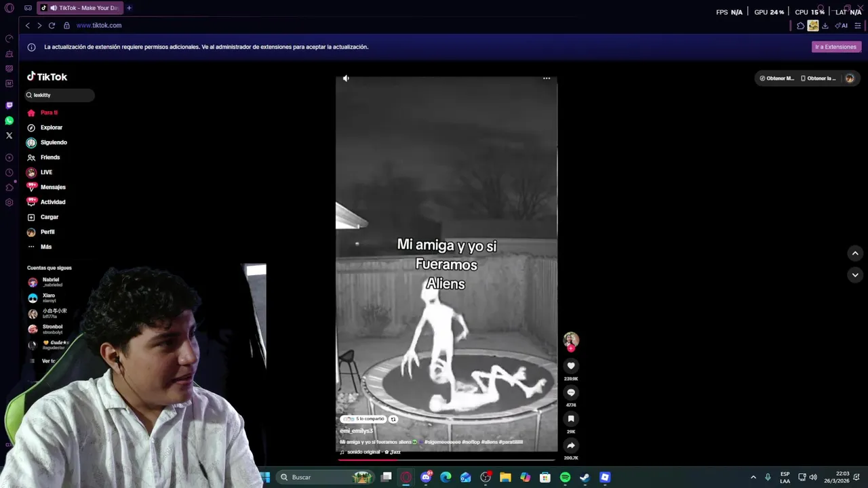Go to the previous video arrow
868x488 pixels.
tap(855, 253)
